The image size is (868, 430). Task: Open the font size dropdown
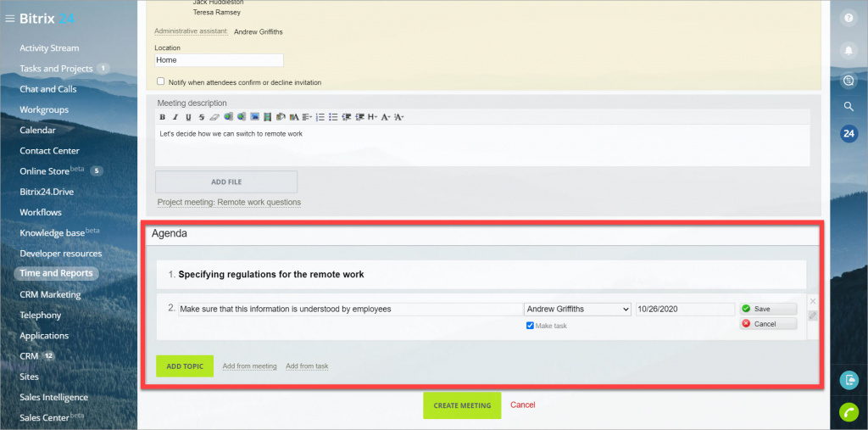coord(400,117)
